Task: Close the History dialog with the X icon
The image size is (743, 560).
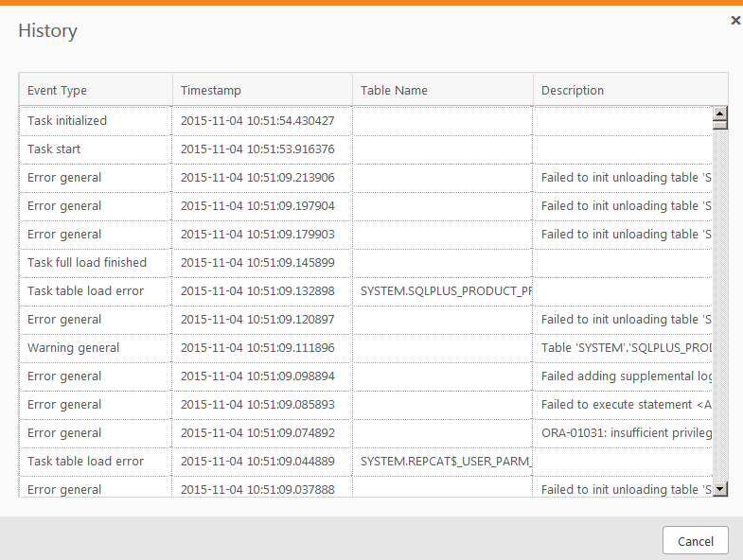Action: coord(735,20)
